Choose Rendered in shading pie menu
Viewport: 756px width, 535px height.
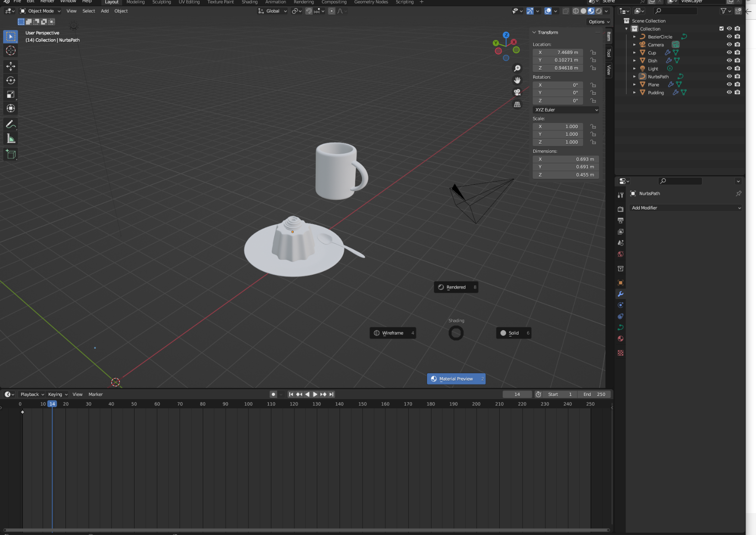456,287
